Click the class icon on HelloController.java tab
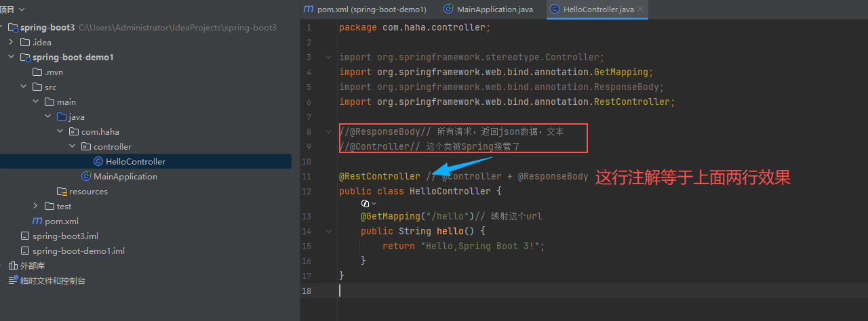This screenshot has width=868, height=321. 555,9
